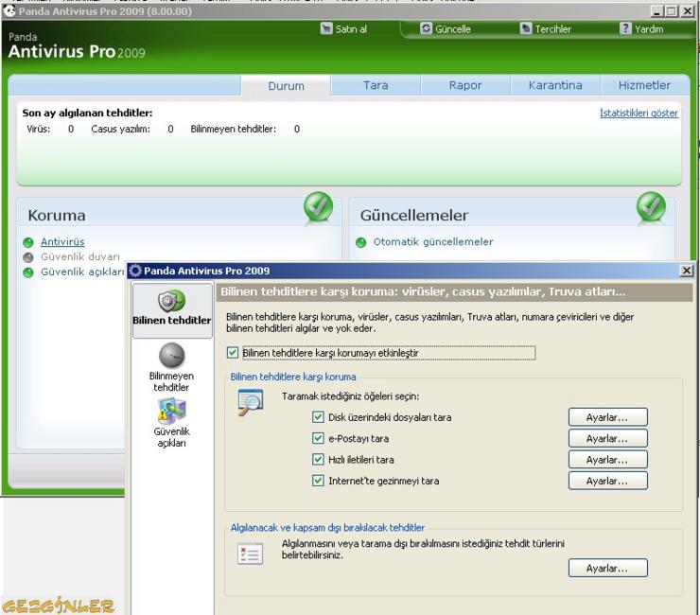Click the panda logo in title bar
The height and width of the screenshot is (615, 700).
[x=9, y=10]
